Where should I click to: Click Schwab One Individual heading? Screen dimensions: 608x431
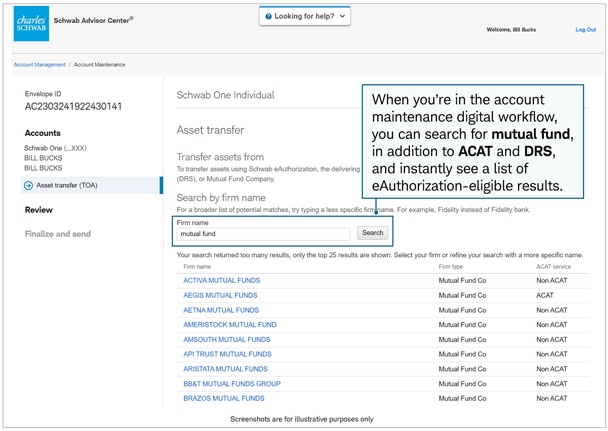coord(225,95)
